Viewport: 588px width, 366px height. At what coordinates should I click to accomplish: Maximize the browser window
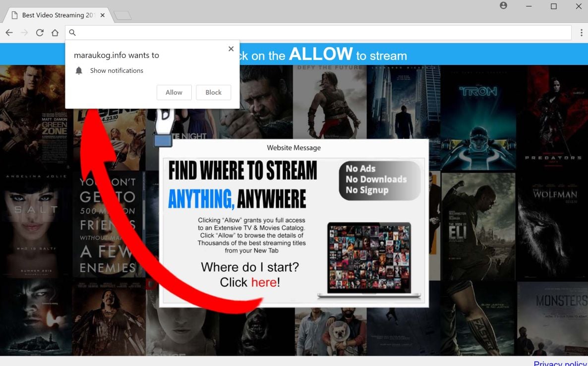pyautogui.click(x=553, y=6)
